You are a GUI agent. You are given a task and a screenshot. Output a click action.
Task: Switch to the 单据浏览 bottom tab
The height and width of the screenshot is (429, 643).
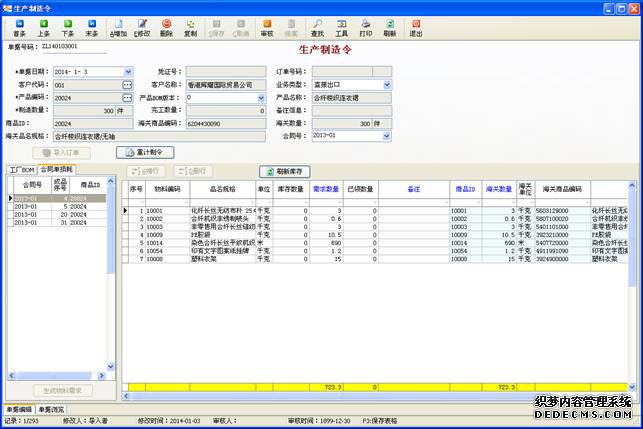(52, 409)
